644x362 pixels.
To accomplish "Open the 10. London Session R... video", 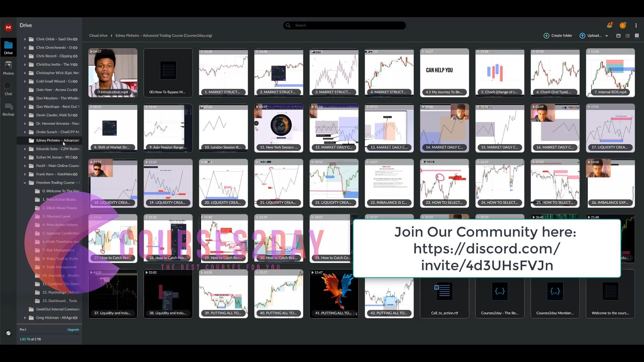I will (223, 128).
